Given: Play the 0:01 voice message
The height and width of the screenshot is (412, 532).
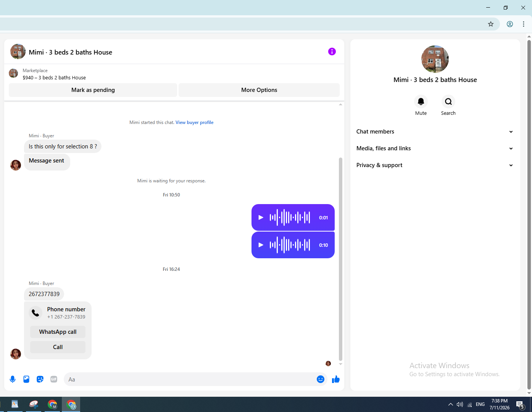Looking at the screenshot, I should (261, 217).
